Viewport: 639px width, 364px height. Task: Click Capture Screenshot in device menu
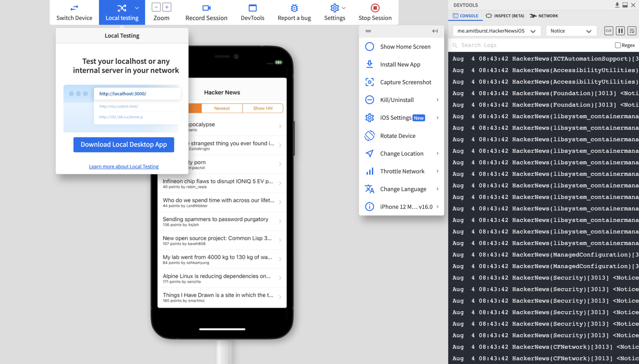(x=405, y=82)
